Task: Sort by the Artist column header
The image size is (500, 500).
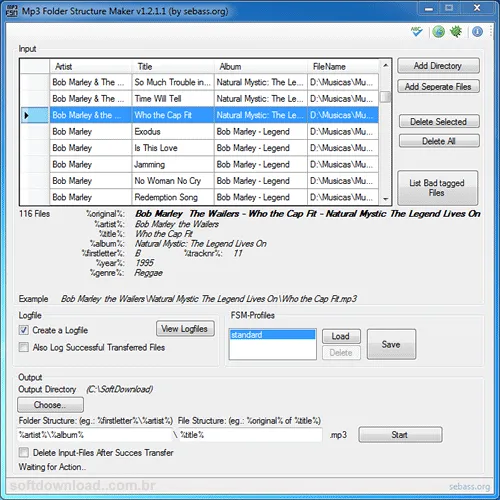Action: (x=91, y=66)
